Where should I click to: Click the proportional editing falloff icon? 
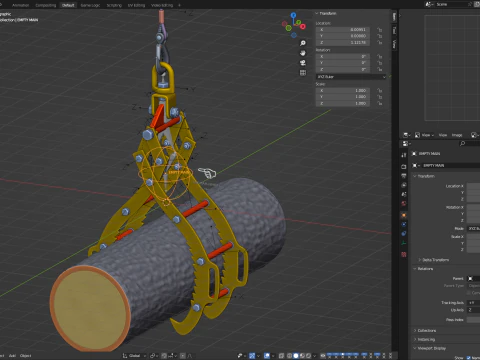190,356
